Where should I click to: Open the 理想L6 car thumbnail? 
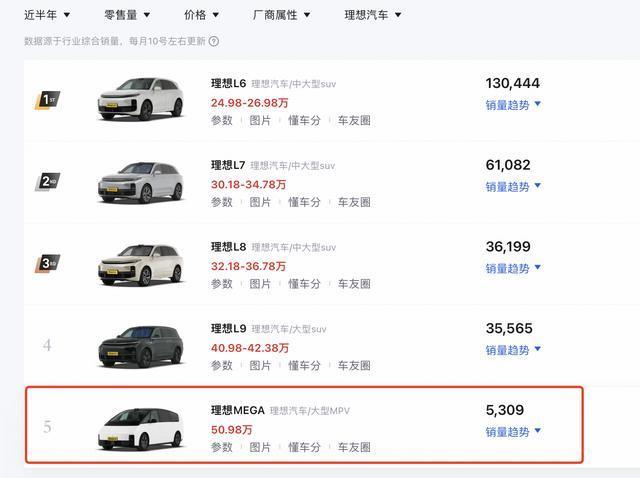pyautogui.click(x=140, y=99)
